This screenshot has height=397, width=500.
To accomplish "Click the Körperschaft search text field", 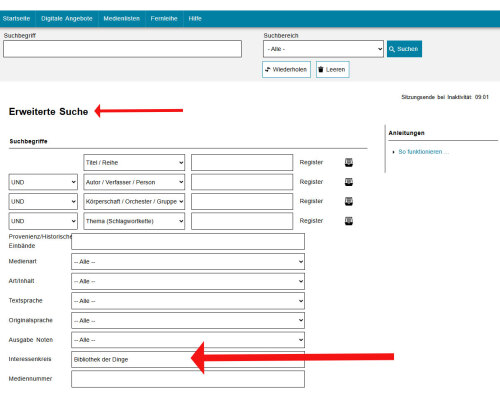I will click(x=242, y=201).
